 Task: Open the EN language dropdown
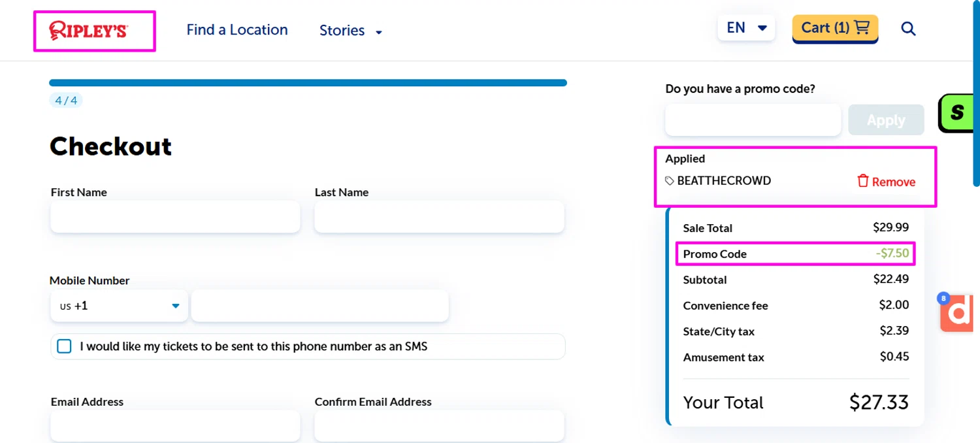click(x=746, y=27)
